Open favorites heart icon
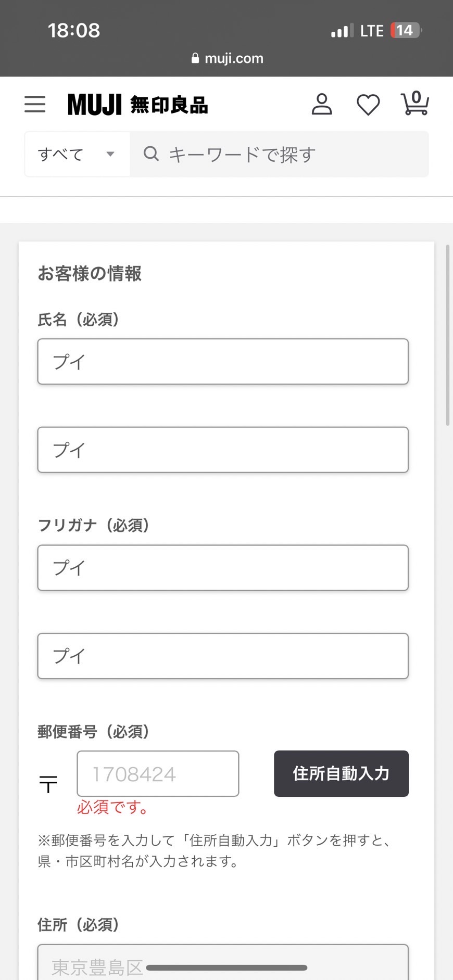Image resolution: width=453 pixels, height=980 pixels. coord(368,105)
